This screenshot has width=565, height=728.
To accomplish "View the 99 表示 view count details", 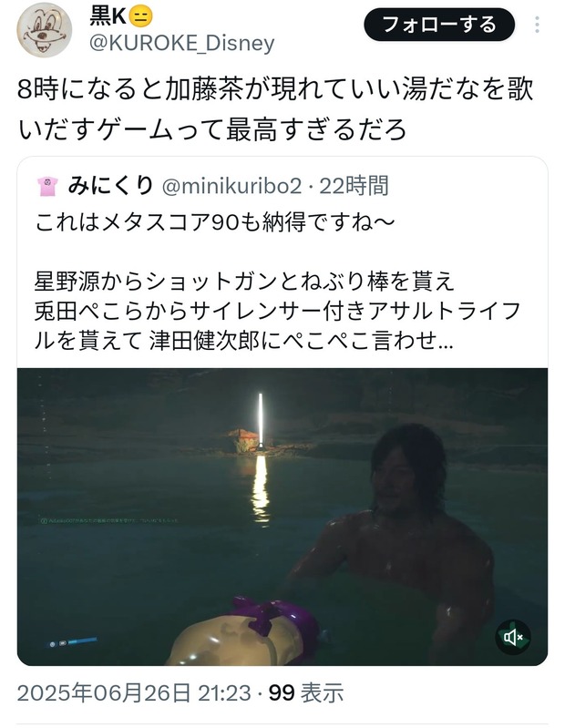I will coord(306,693).
